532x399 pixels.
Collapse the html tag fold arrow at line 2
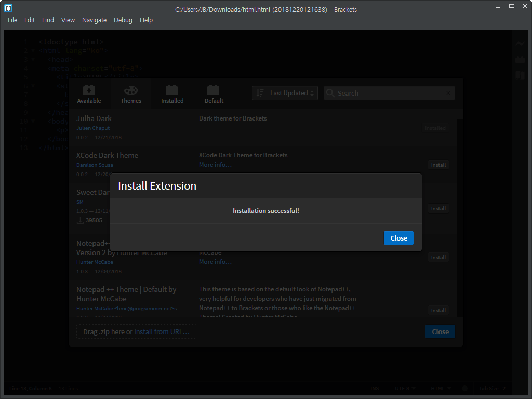click(x=33, y=50)
